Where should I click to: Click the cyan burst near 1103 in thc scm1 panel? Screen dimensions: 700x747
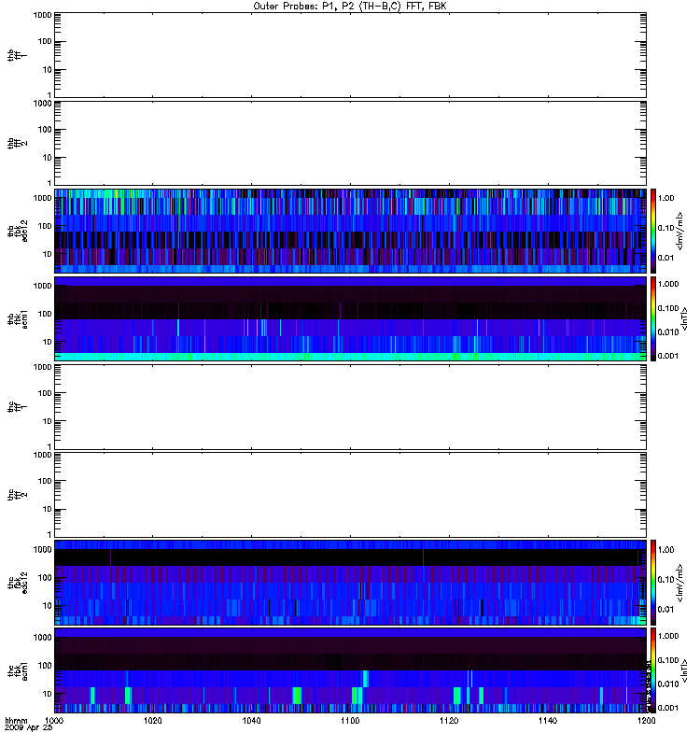click(366, 679)
